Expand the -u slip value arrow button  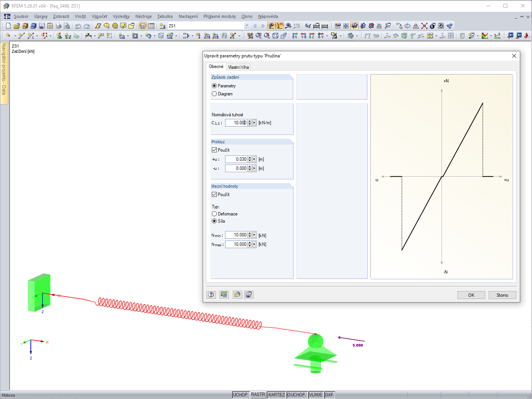[254, 168]
